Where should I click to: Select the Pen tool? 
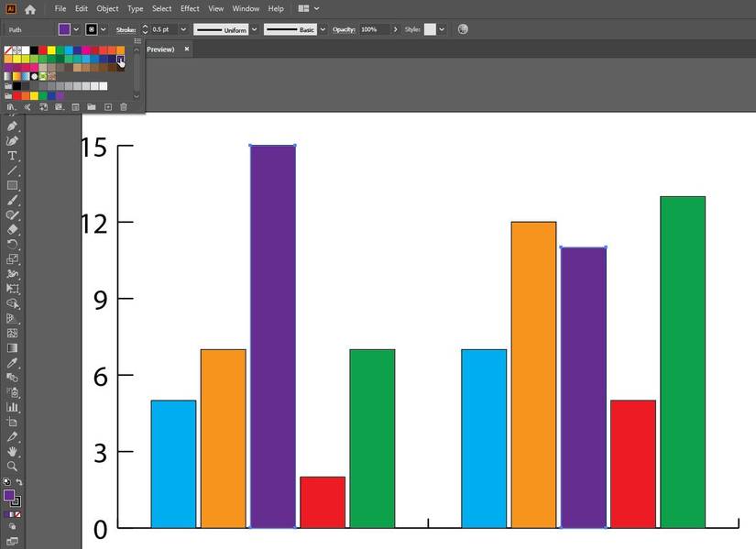tap(12, 127)
